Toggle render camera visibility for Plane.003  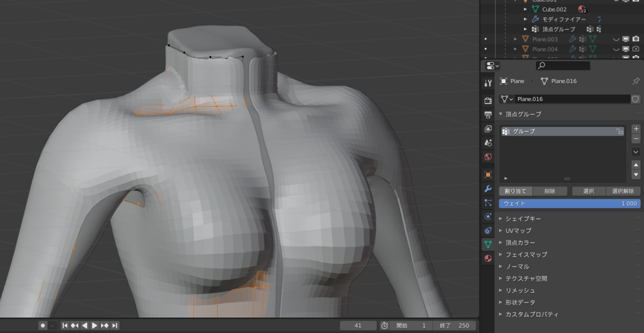(x=636, y=39)
